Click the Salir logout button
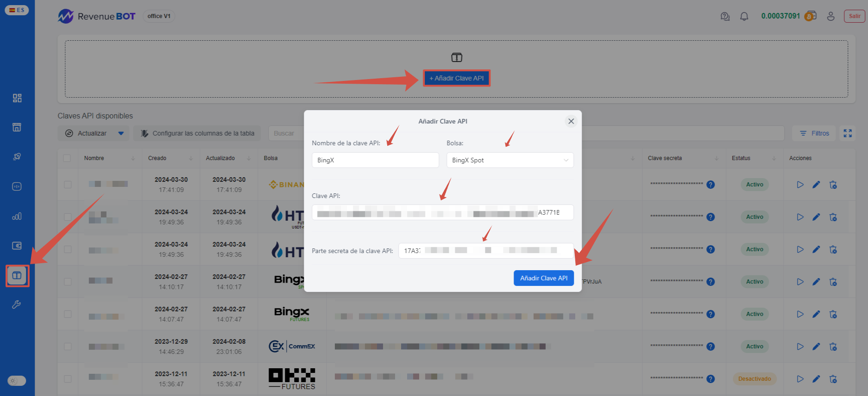868x396 pixels. 855,16
